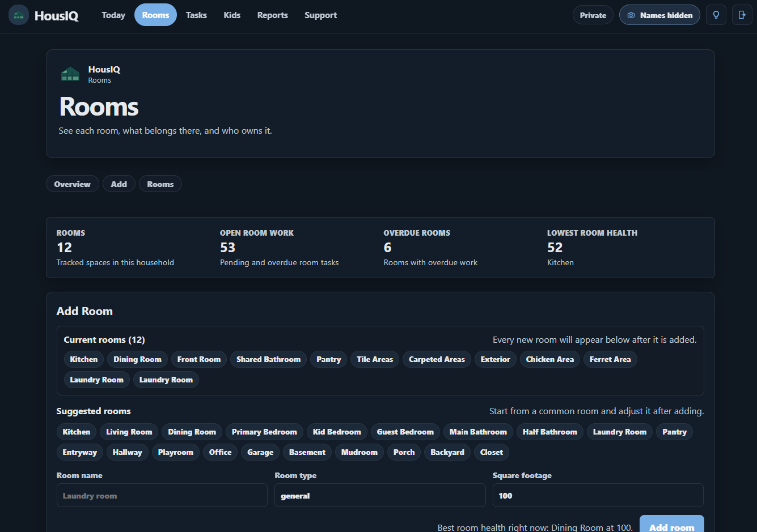Open the Support nav item
This screenshot has width=757, height=532.
320,15
